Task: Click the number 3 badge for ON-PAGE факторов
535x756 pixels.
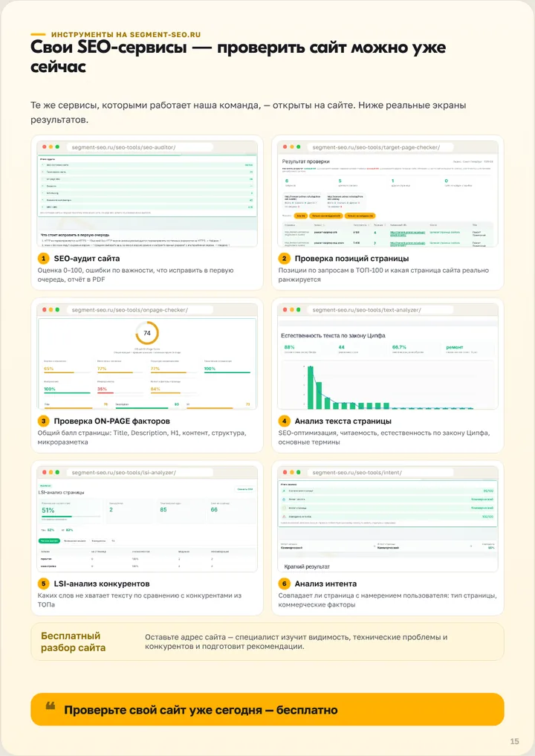Action: 43,421
